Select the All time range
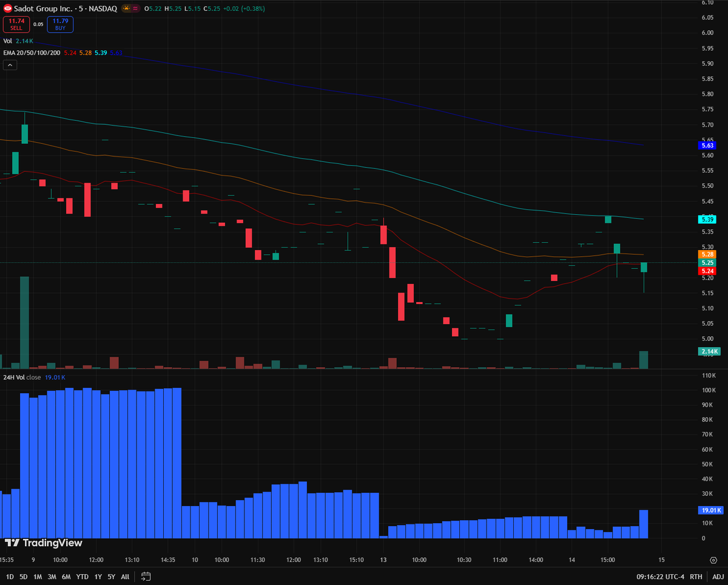The image size is (728, 585). (x=125, y=577)
